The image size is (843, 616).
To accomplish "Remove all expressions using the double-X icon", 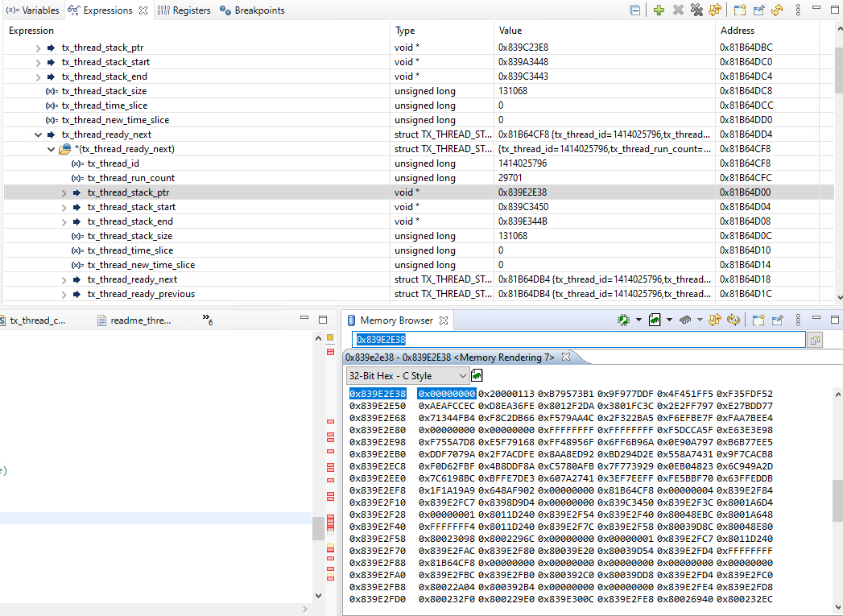I will click(697, 10).
